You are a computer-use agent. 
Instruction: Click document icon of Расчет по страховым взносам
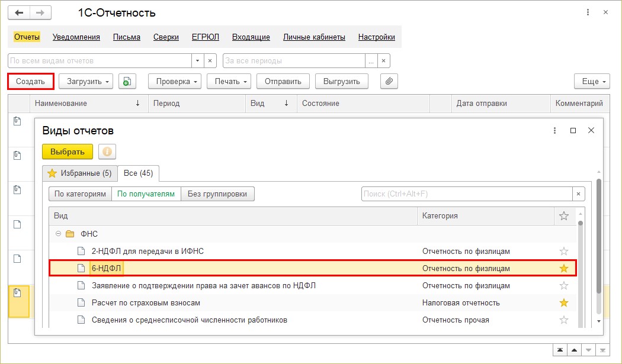click(81, 302)
